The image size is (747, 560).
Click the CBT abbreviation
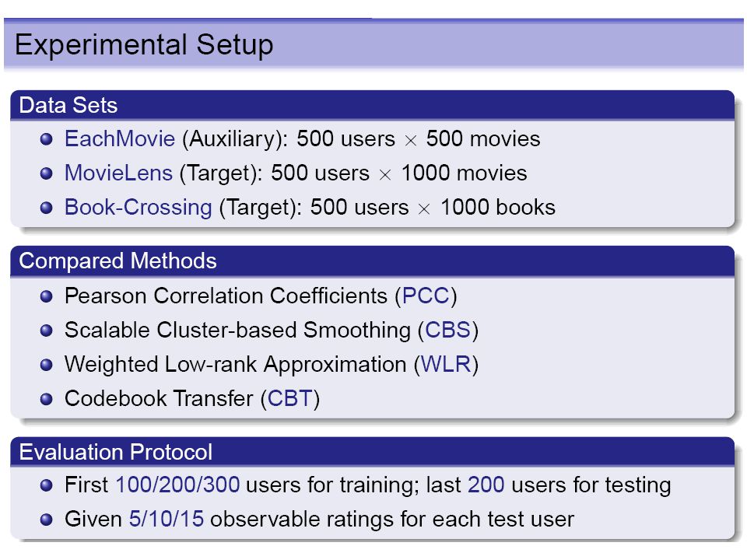(x=290, y=398)
